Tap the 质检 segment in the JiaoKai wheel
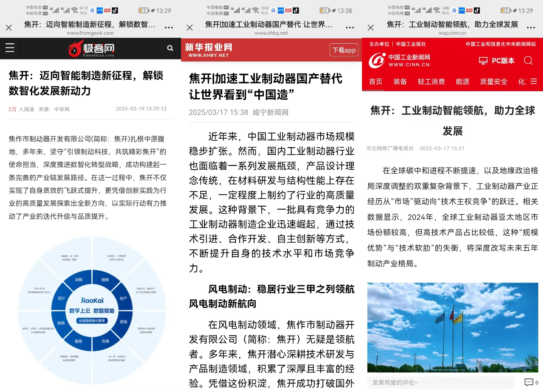This screenshot has width=543, height=392. click(x=123, y=322)
